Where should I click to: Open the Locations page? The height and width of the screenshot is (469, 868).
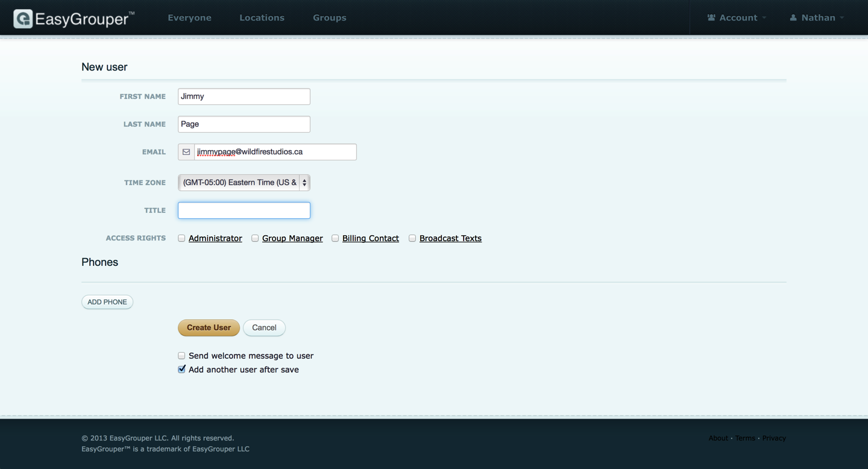(262, 17)
